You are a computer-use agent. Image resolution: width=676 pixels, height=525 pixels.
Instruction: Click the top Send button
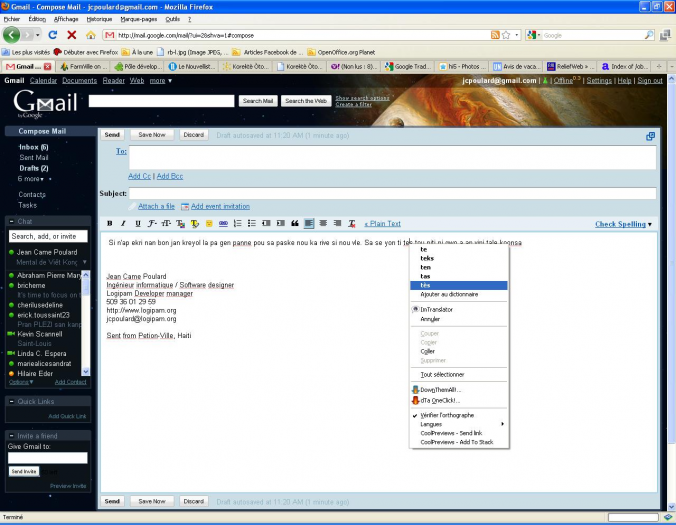click(112, 135)
